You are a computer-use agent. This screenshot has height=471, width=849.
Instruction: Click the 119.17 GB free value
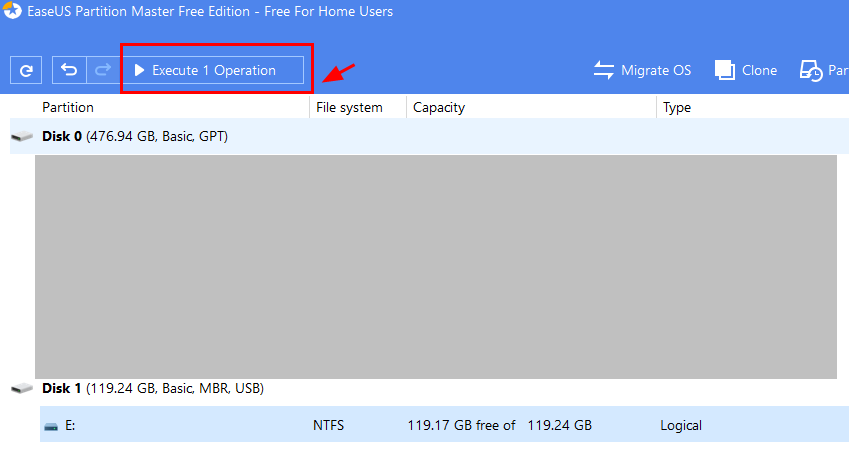[x=461, y=425]
